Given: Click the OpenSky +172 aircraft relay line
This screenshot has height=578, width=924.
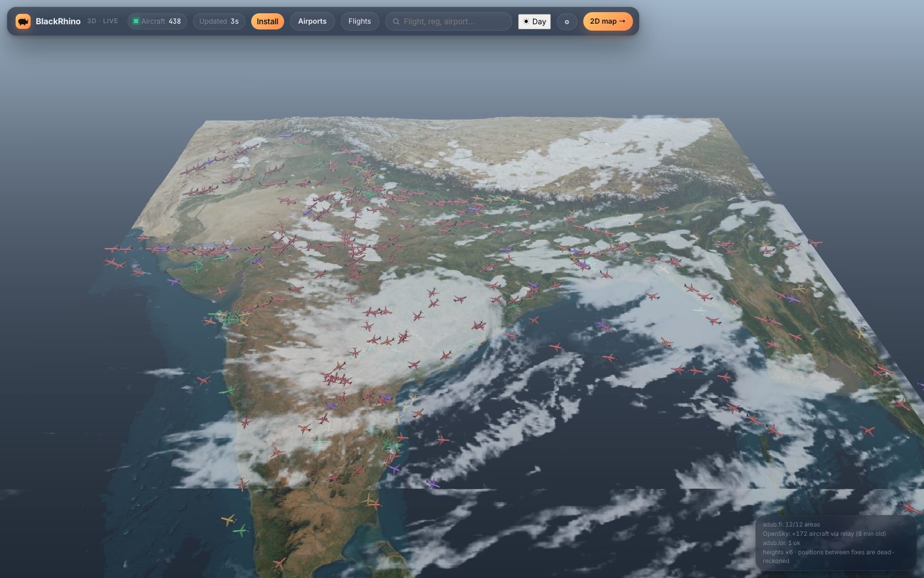Looking at the screenshot, I should point(824,533).
